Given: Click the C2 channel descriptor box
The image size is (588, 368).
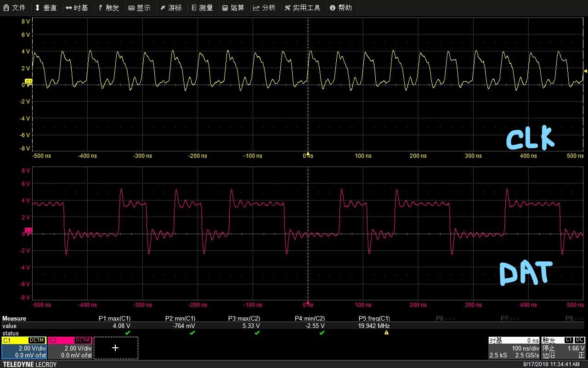Looking at the screenshot, I should 70,348.
